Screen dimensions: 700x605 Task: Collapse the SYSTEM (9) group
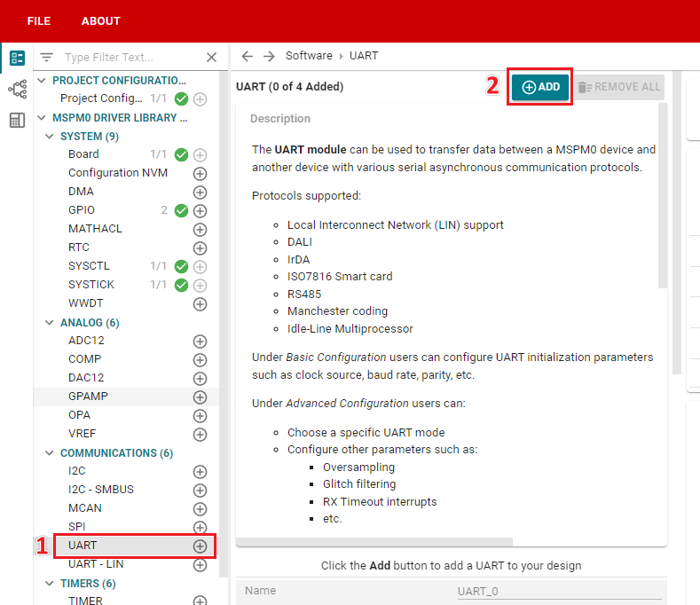coord(50,137)
